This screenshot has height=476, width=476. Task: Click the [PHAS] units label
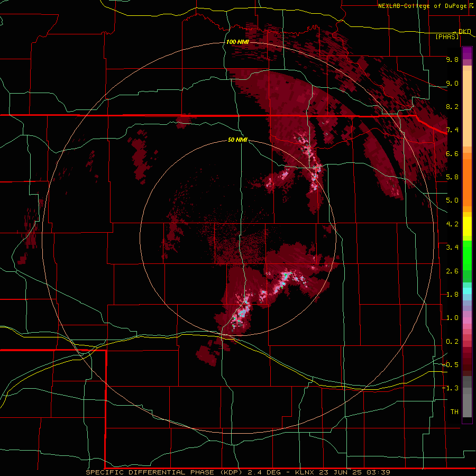[x=447, y=36]
